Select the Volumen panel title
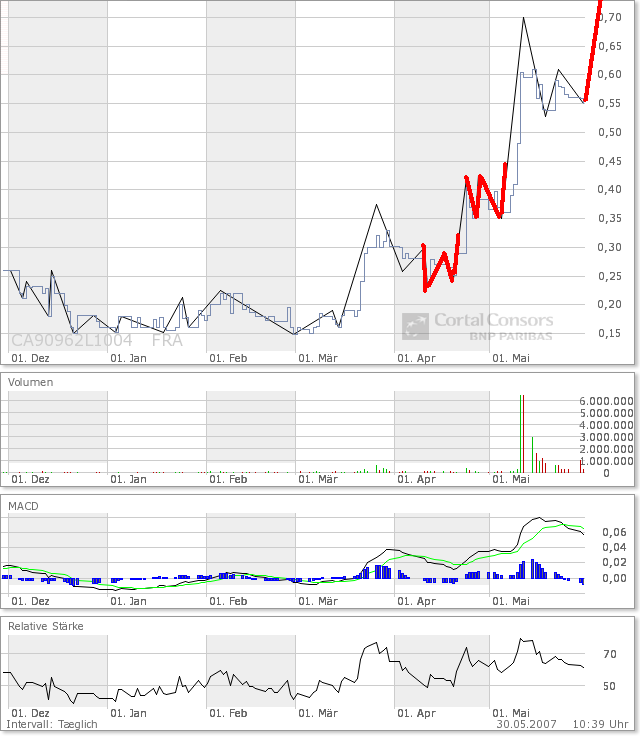640x736 pixels. click(31, 382)
